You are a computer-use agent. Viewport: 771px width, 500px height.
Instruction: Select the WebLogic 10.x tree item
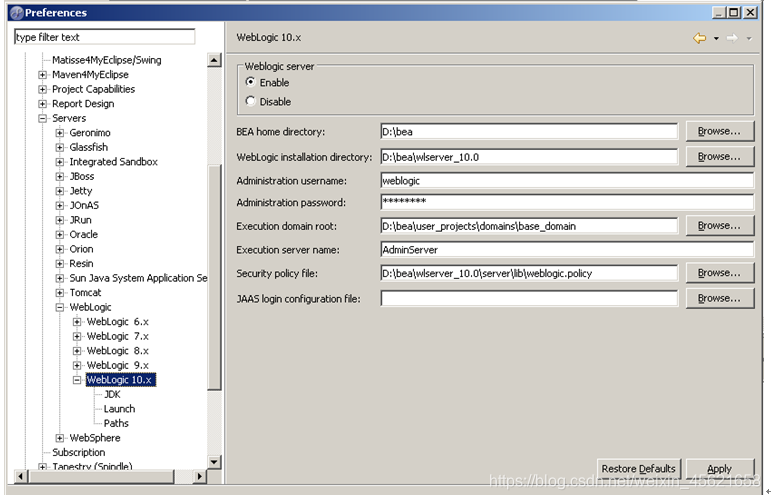pos(120,380)
